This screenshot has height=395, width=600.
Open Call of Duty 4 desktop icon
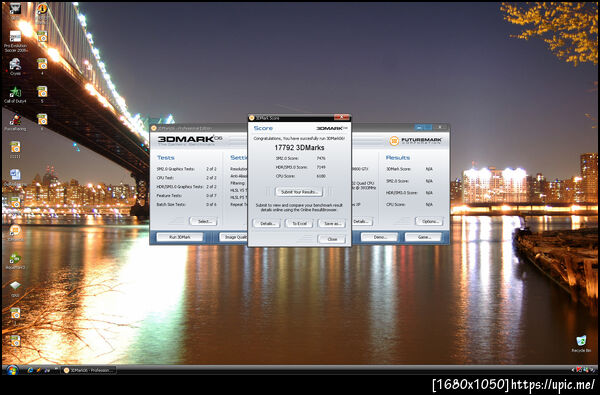tap(15, 95)
